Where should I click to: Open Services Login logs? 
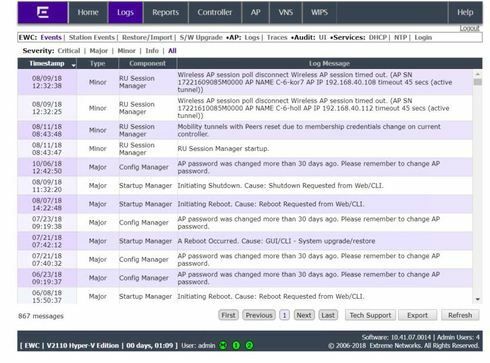[423, 37]
